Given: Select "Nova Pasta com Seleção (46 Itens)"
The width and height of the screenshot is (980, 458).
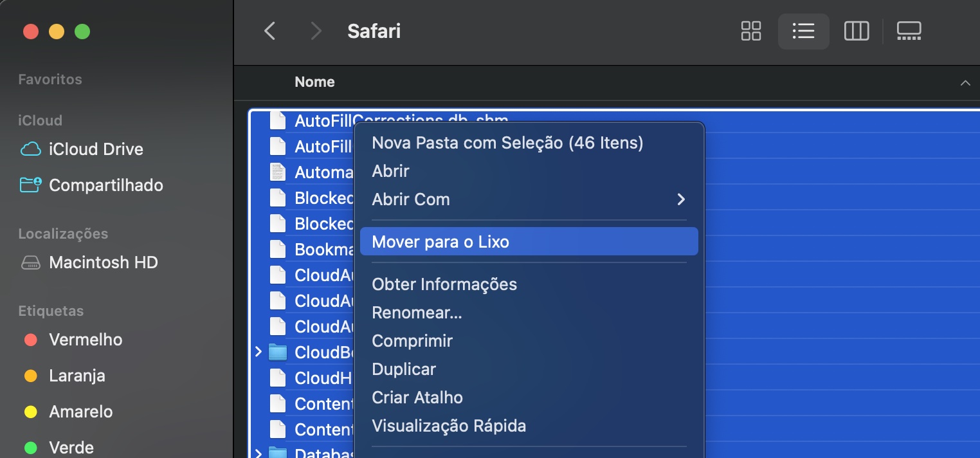Looking at the screenshot, I should coord(506,142).
